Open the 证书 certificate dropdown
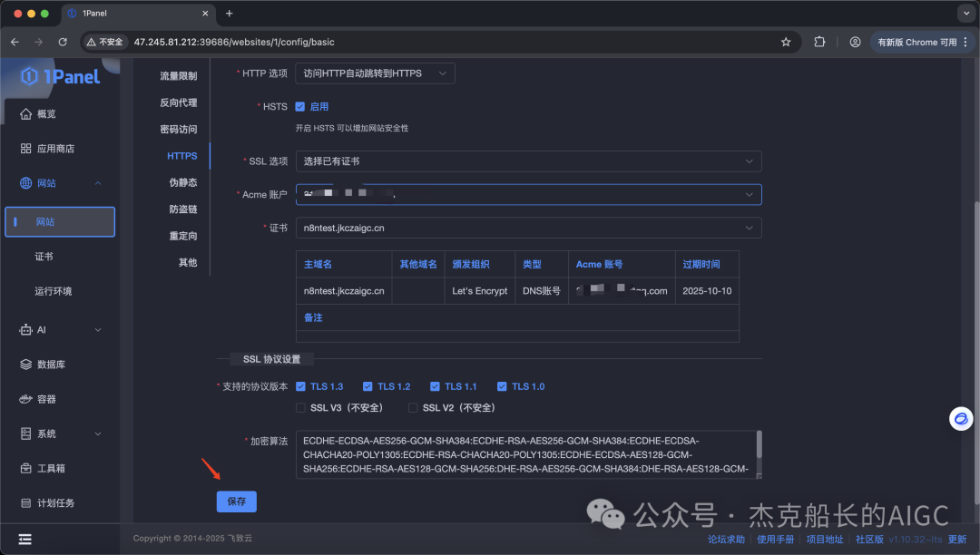The height and width of the screenshot is (555, 980). tap(529, 228)
